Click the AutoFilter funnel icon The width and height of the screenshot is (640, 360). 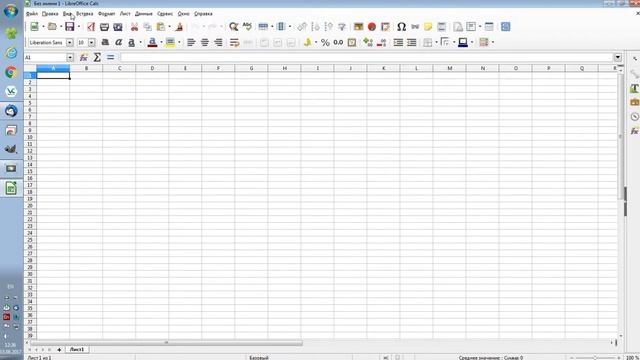click(342, 27)
